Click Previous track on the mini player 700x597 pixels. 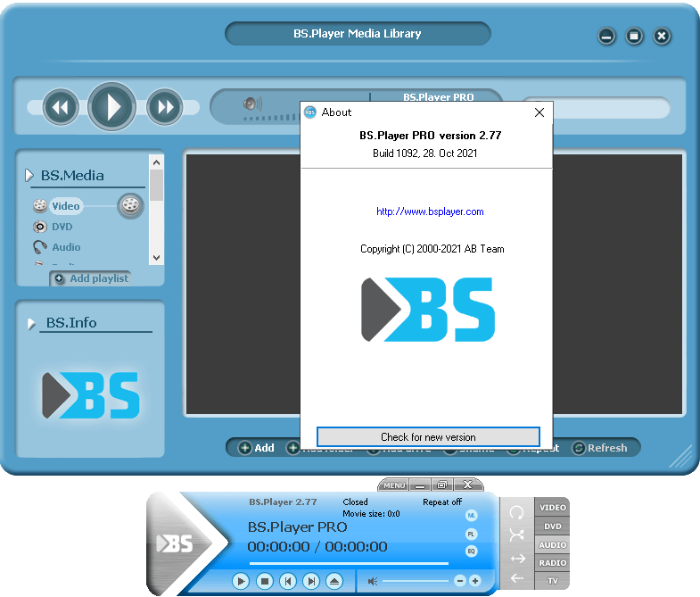[288, 581]
